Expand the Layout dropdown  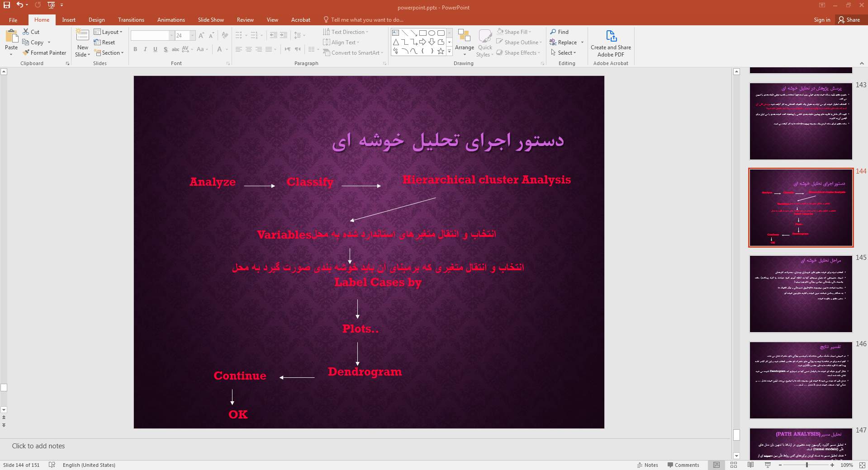(x=108, y=32)
